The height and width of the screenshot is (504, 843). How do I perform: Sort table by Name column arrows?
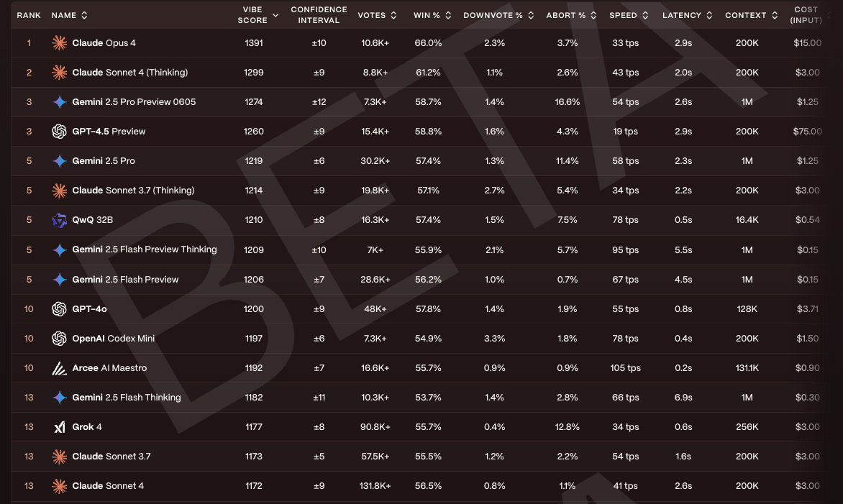click(x=84, y=16)
